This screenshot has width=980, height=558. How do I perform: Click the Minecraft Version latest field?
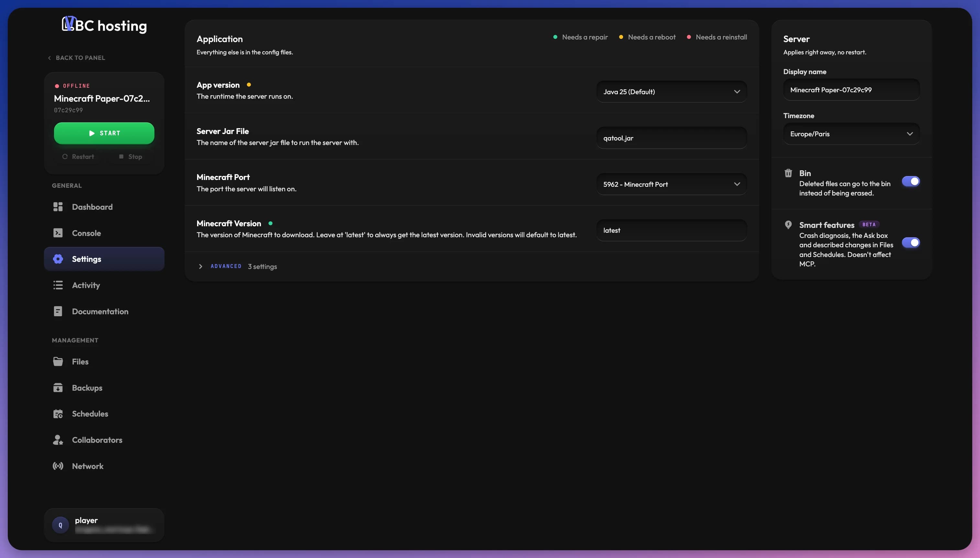click(x=672, y=230)
